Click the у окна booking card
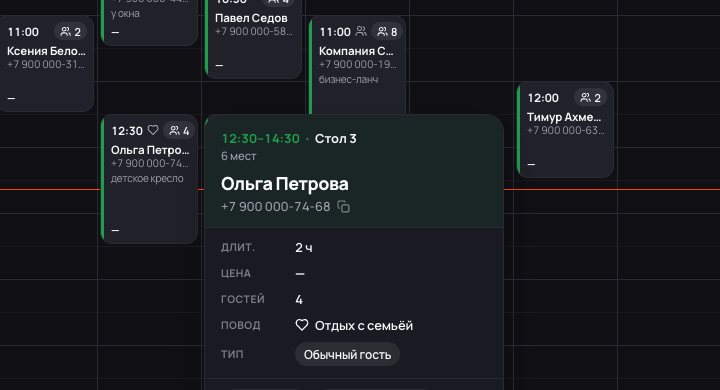720x390 pixels. tap(149, 22)
